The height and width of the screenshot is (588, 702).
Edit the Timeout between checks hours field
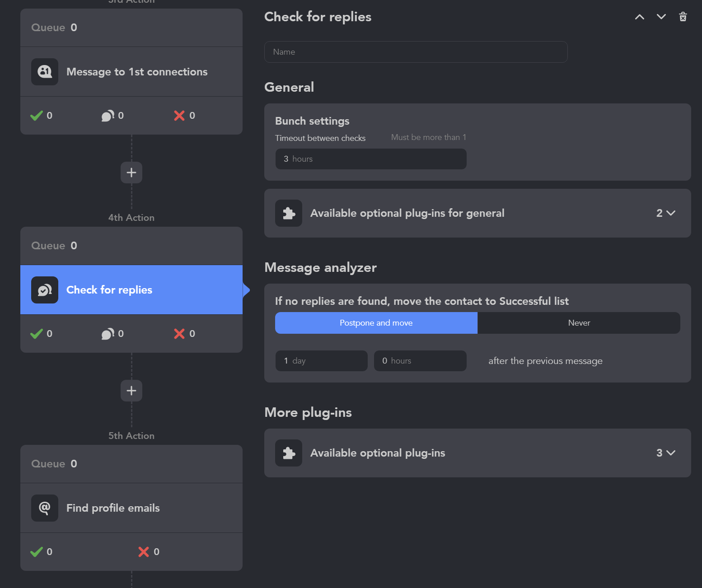370,159
